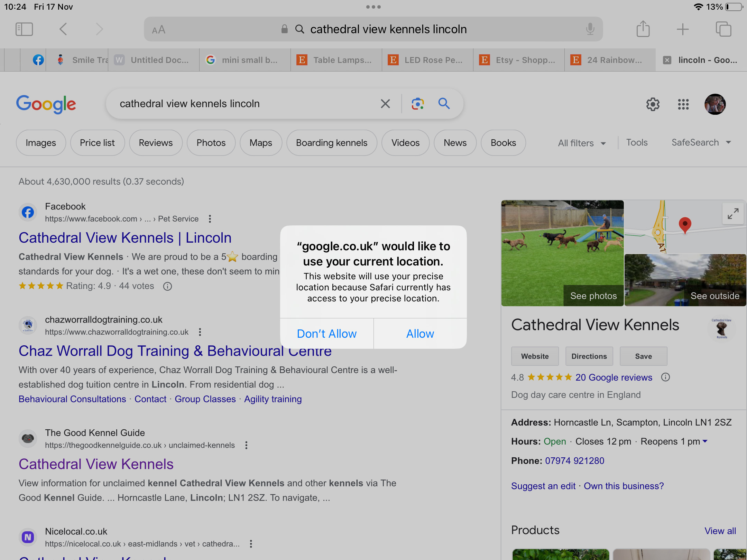Viewport: 747px width, 560px height.
Task: Switch to the 24 Rainbow... tab
Action: pos(610,60)
